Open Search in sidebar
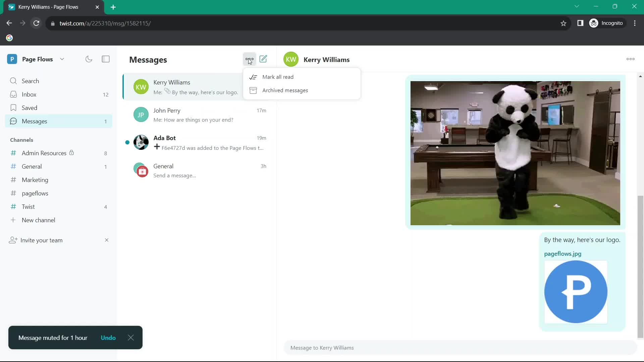644x362 pixels. point(59,81)
